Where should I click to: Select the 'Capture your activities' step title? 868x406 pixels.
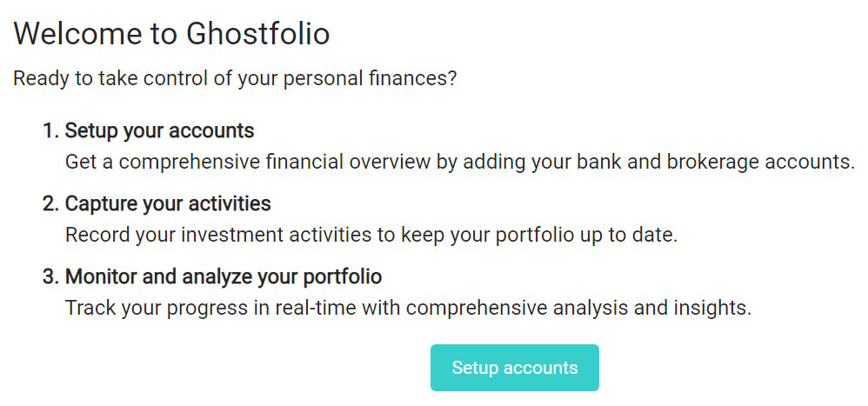coord(168,204)
